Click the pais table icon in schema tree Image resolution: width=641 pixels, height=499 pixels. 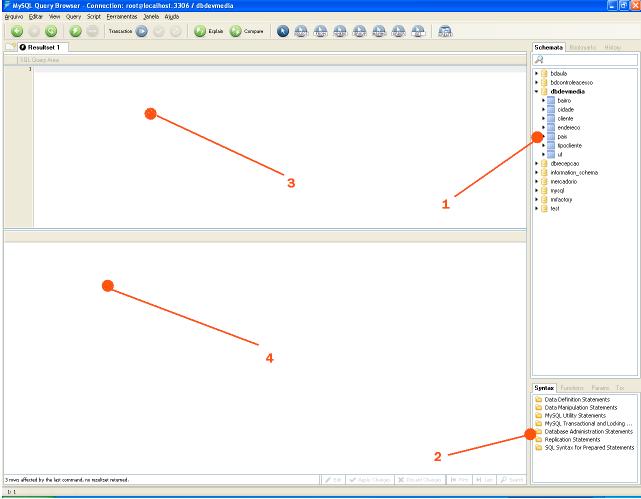pyautogui.click(x=550, y=136)
